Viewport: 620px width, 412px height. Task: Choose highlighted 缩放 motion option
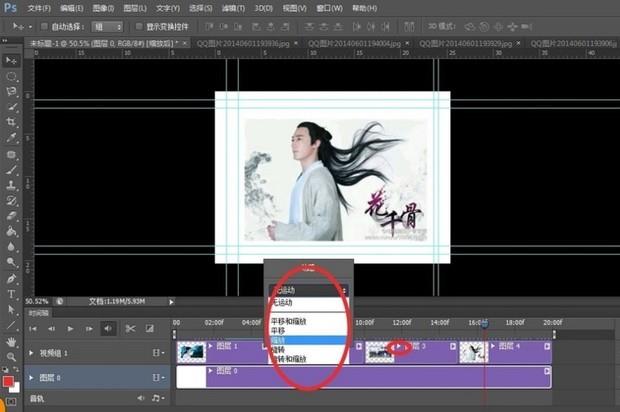(x=308, y=340)
